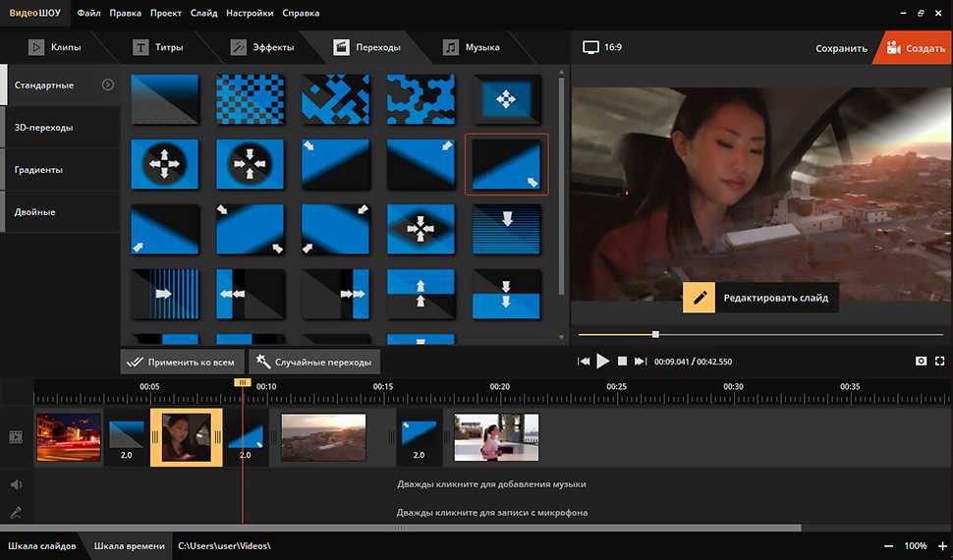Click the microphone recording track icon
This screenshot has height=560, width=953.
[16, 512]
